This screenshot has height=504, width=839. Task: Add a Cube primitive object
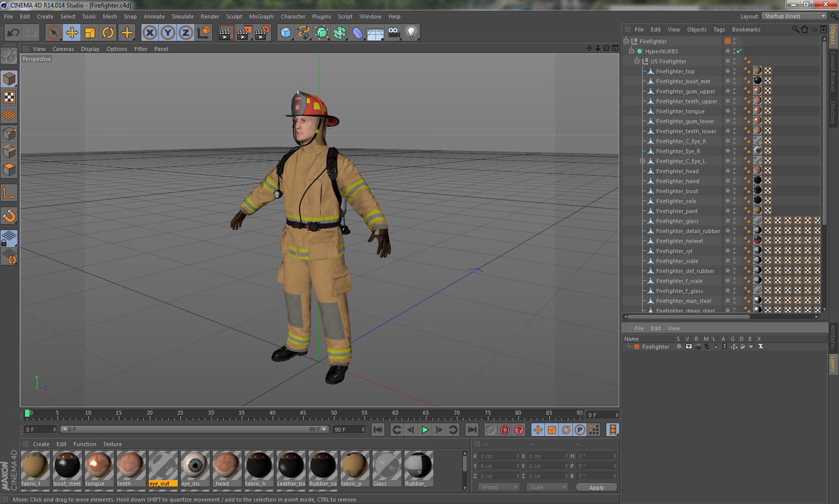(286, 33)
